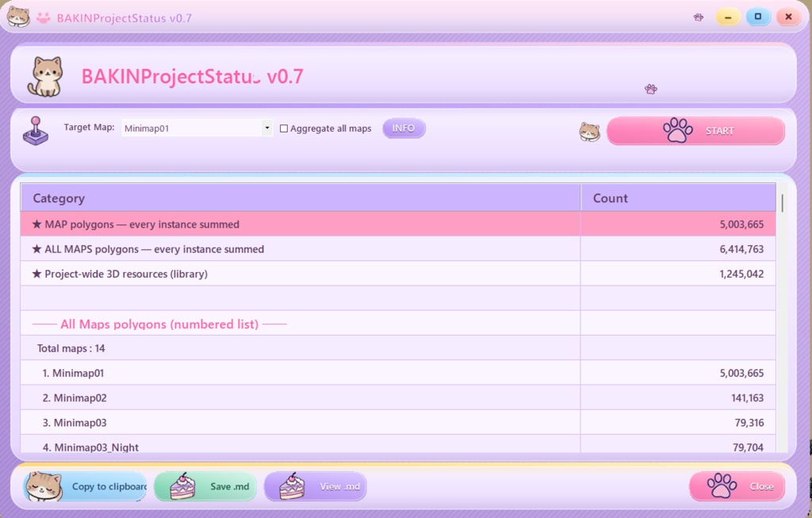Click the Minimap01 target map combo box
The width and height of the screenshot is (812, 518).
tap(197, 128)
